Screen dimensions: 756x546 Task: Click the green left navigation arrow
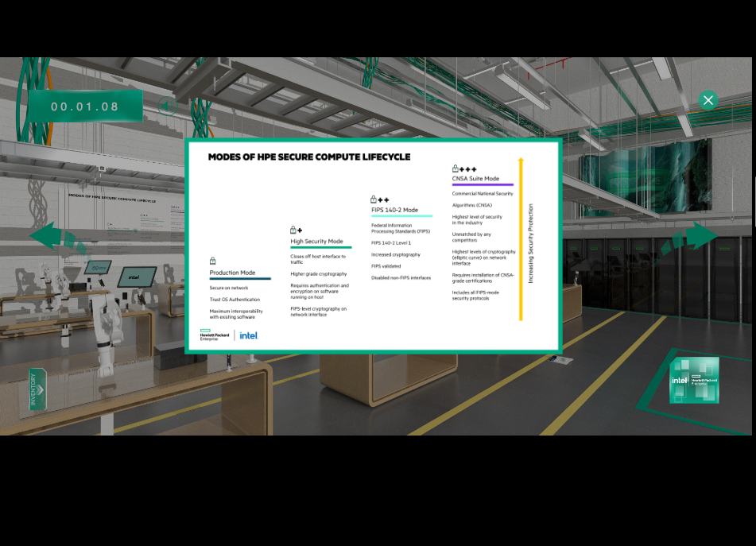[46, 237]
